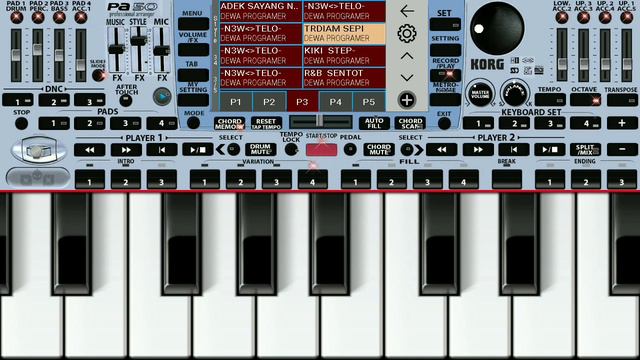
Task: Switch to page tab P1
Action: click(x=236, y=102)
